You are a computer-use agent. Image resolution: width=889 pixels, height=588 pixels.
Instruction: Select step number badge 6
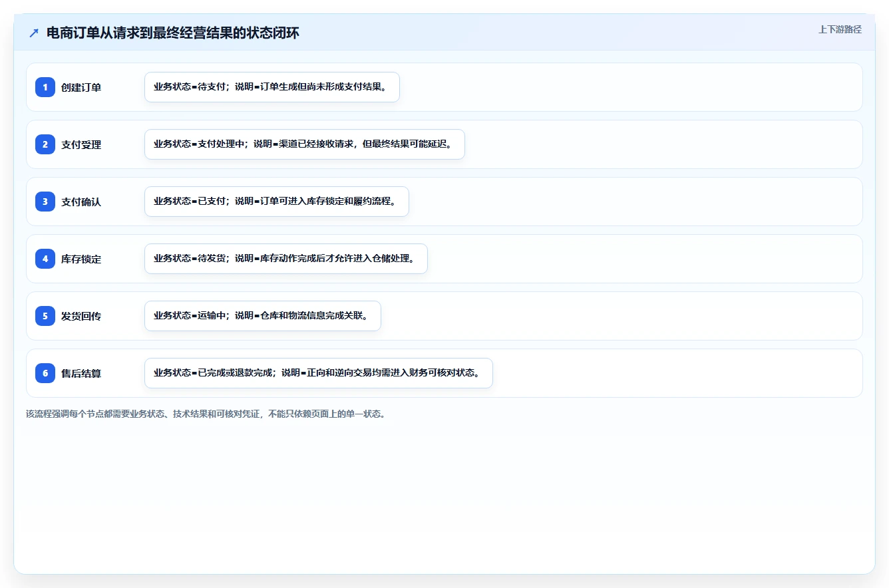(45, 373)
